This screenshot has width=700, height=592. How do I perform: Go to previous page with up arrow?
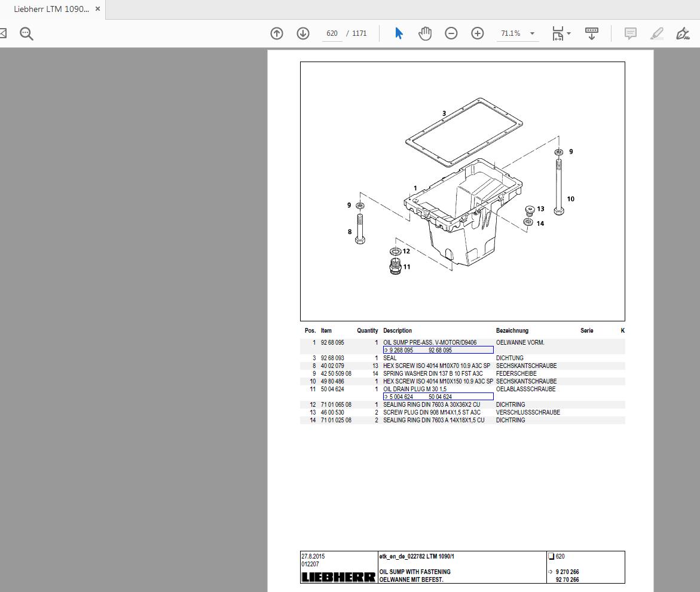click(277, 33)
